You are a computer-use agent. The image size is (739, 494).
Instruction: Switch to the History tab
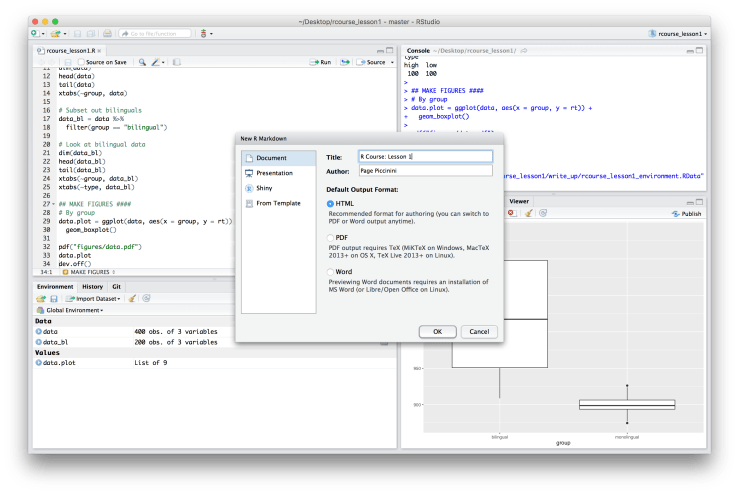[x=92, y=287]
